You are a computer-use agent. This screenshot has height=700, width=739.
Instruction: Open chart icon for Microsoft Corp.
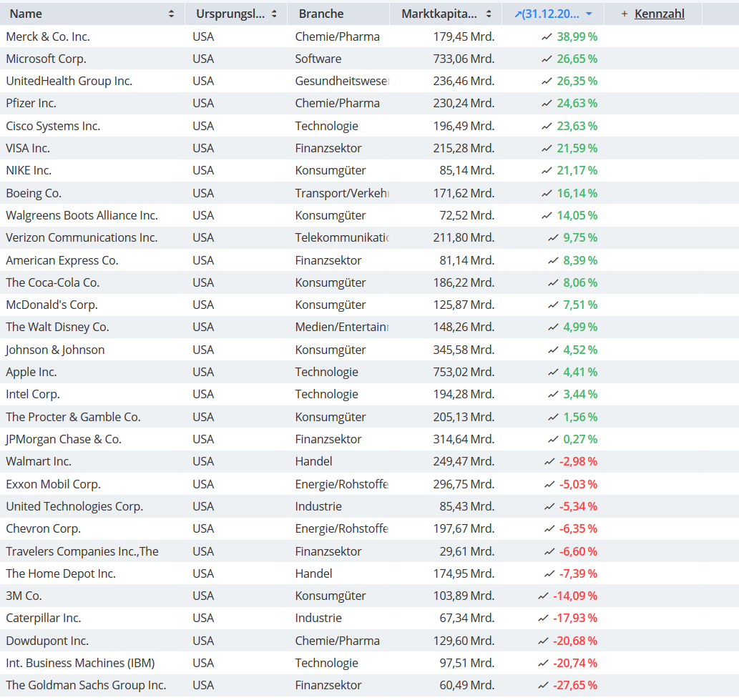547,59
